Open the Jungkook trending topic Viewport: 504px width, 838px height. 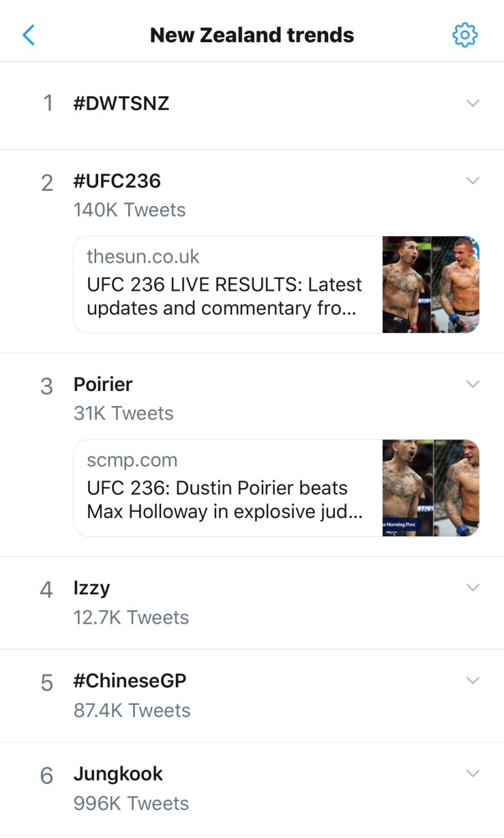(118, 774)
